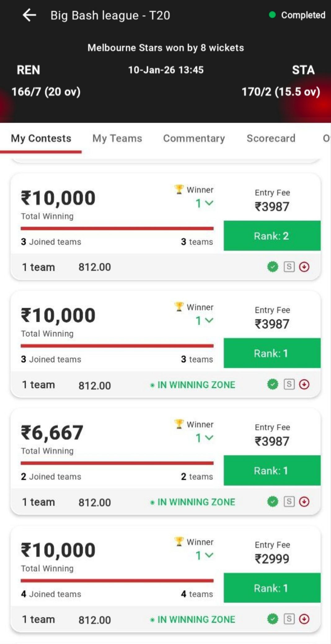Image resolution: width=331 pixels, height=644 pixels.
Task: Tap the red download icon in first contest
Action: [304, 267]
